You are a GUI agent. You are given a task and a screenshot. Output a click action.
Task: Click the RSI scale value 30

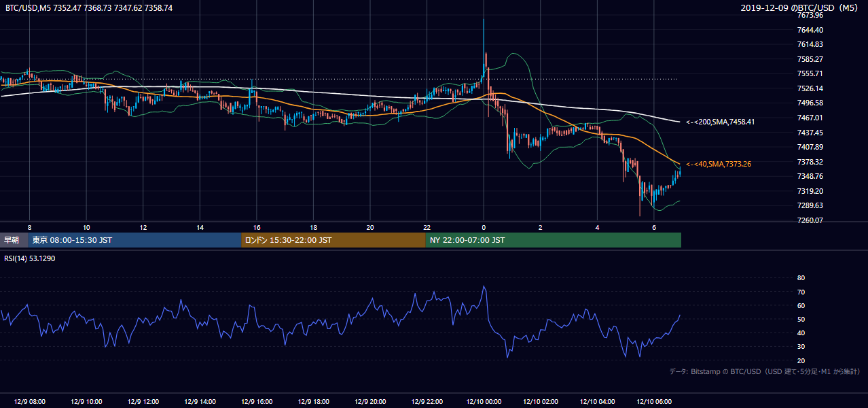[801, 347]
